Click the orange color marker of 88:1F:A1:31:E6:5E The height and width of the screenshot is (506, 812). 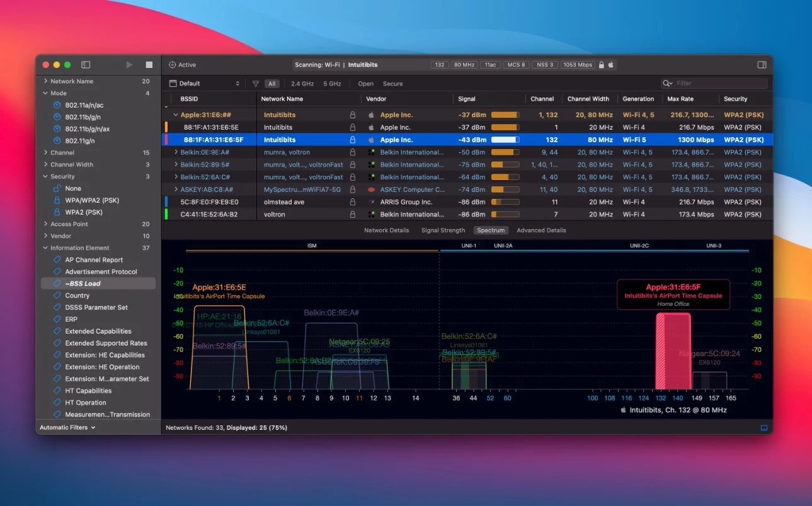pyautogui.click(x=166, y=127)
